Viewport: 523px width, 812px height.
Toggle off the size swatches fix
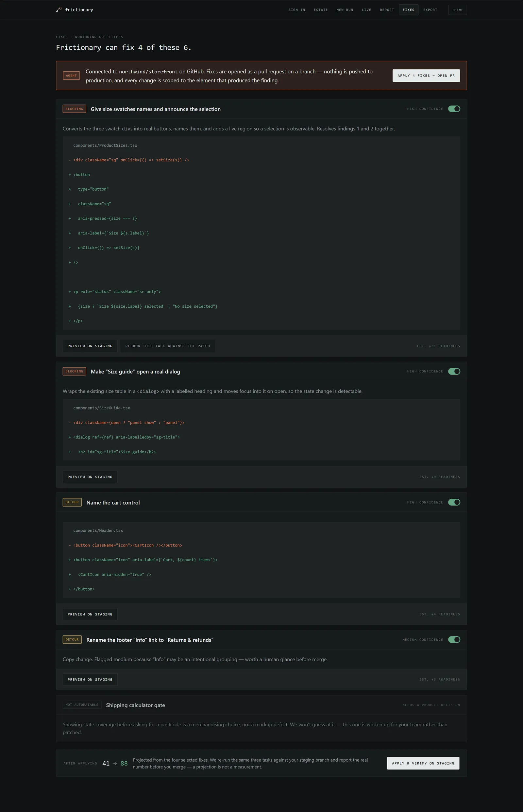point(454,109)
